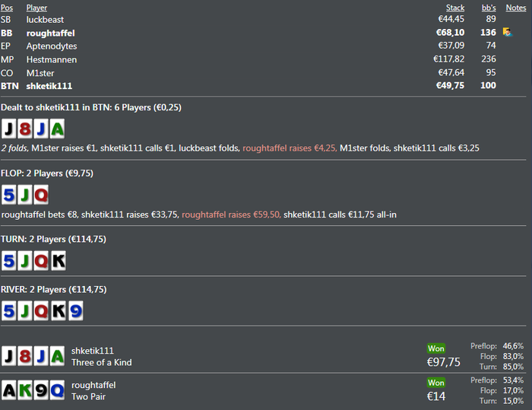The width and height of the screenshot is (532, 410).
Task: Select the luckbeast player name
Action: (45, 20)
